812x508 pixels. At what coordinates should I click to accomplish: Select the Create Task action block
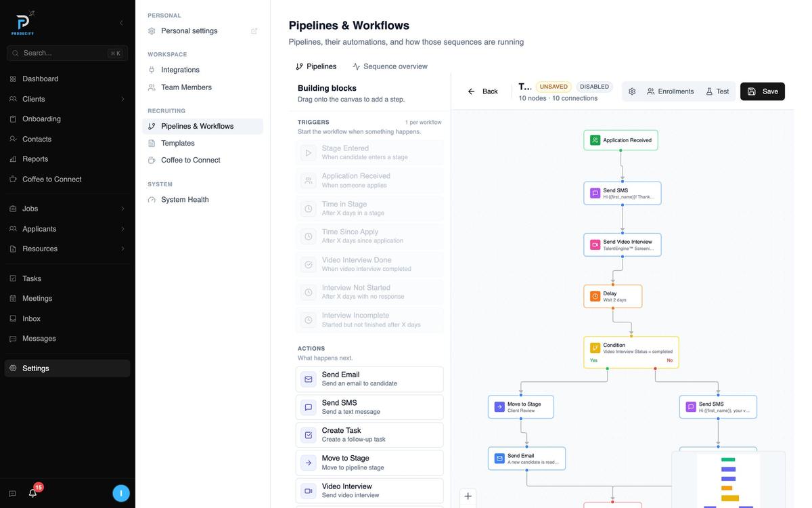[369, 435]
